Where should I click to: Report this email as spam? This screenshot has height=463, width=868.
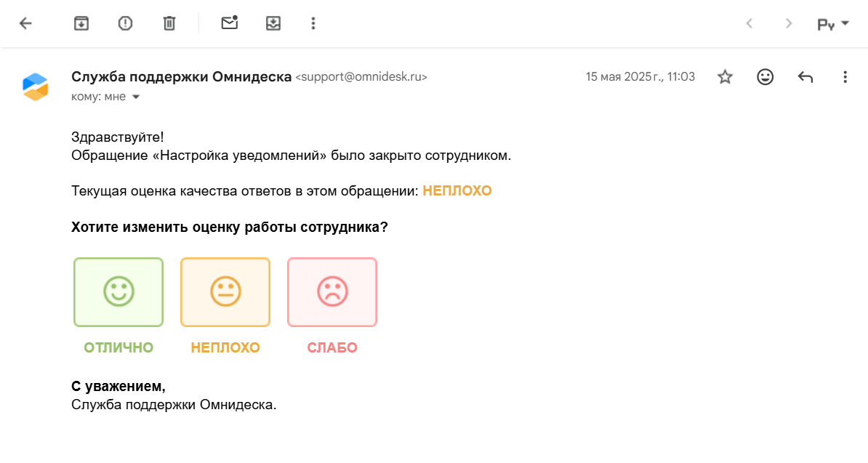[125, 23]
